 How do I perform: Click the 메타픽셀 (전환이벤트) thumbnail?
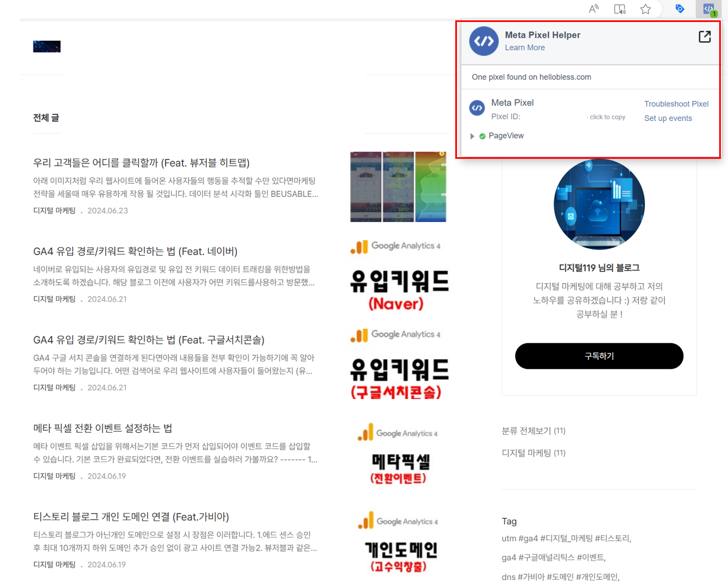click(398, 453)
